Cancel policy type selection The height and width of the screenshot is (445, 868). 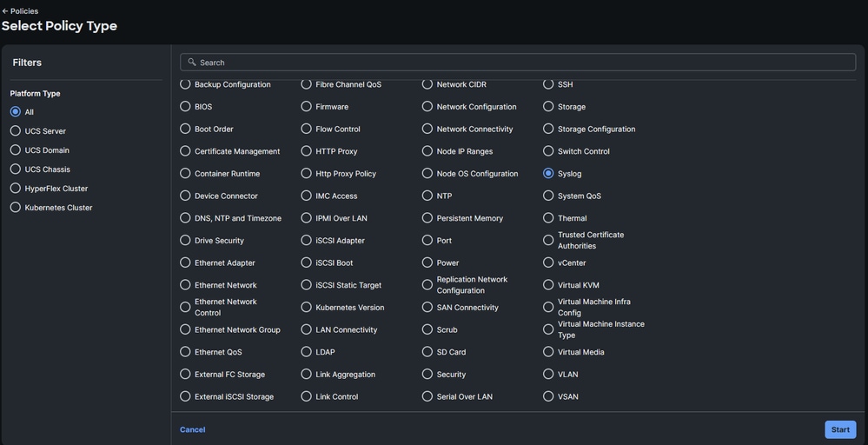click(x=192, y=429)
